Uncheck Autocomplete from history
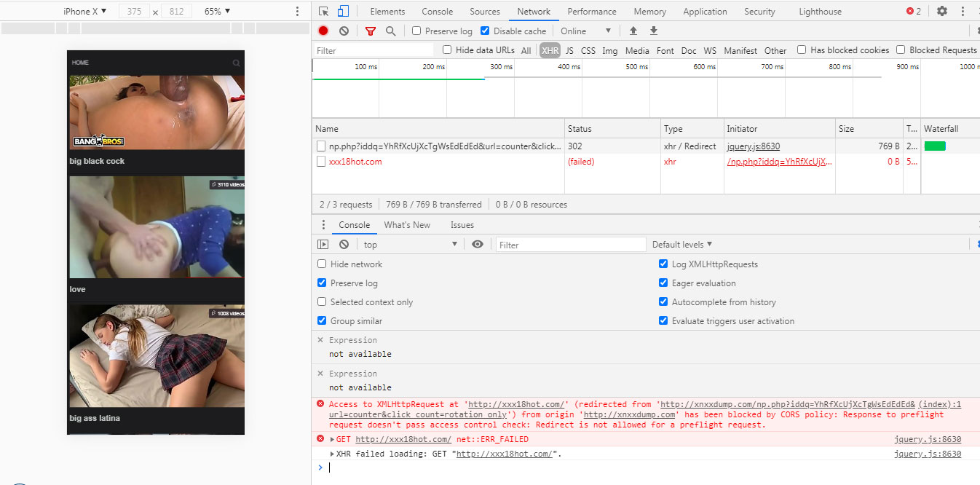The width and height of the screenshot is (980, 485). point(663,301)
